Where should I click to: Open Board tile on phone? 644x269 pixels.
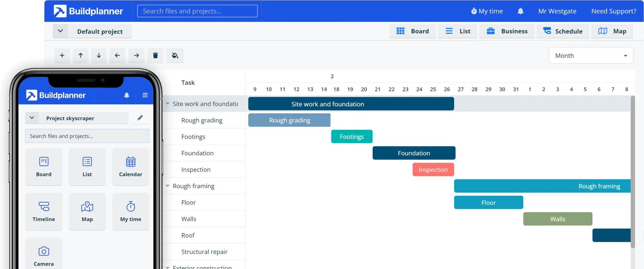click(x=44, y=167)
